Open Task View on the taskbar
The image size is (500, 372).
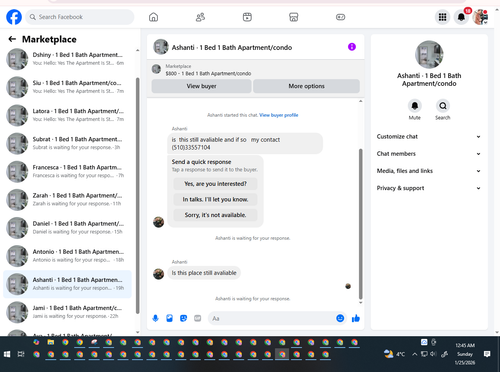tap(21, 354)
